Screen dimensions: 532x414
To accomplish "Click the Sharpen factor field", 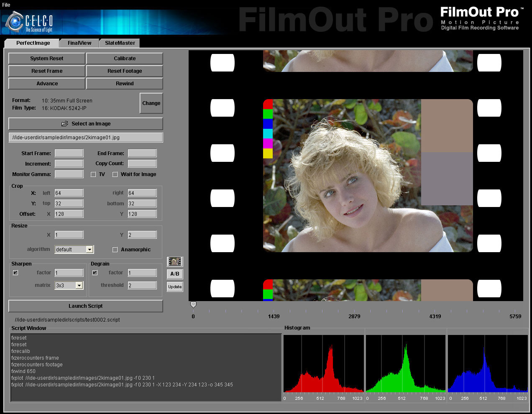I will coord(69,273).
